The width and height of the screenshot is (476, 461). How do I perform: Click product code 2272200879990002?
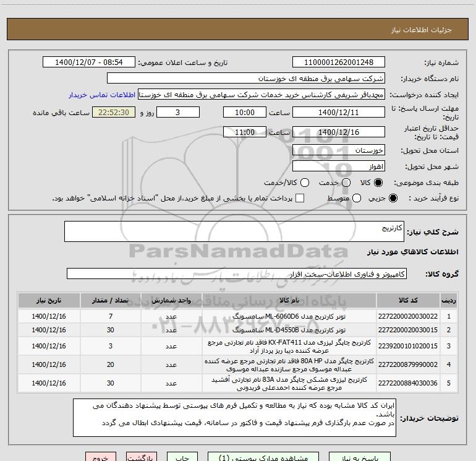(408, 364)
